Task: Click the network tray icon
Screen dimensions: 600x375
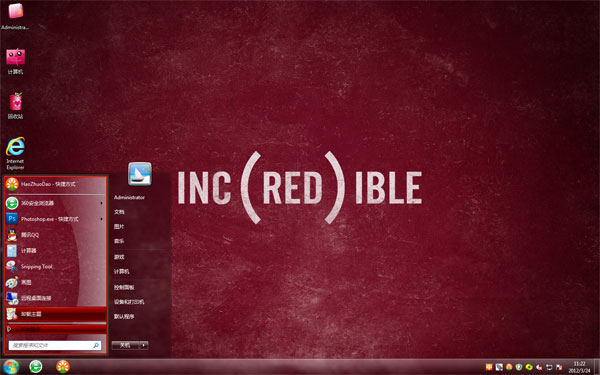Action: coord(549,367)
